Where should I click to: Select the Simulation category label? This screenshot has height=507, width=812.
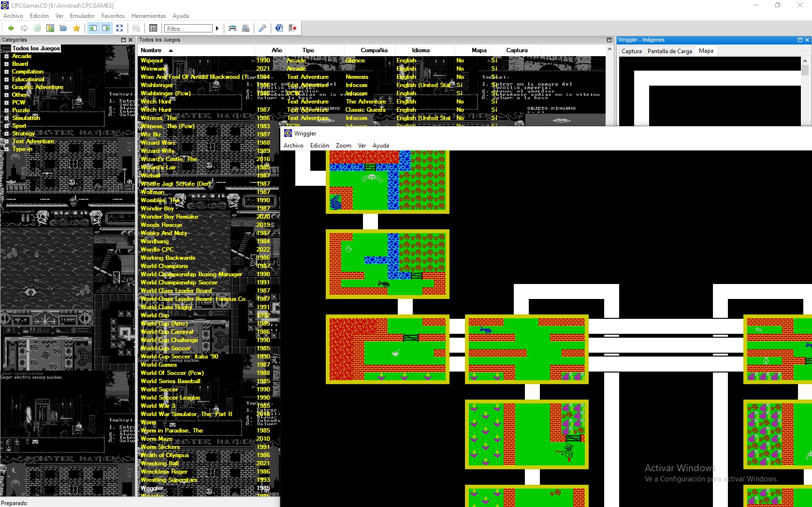(x=26, y=118)
